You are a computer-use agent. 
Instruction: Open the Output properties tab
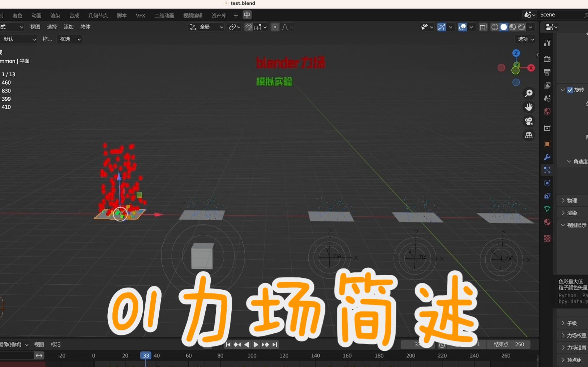click(x=547, y=72)
